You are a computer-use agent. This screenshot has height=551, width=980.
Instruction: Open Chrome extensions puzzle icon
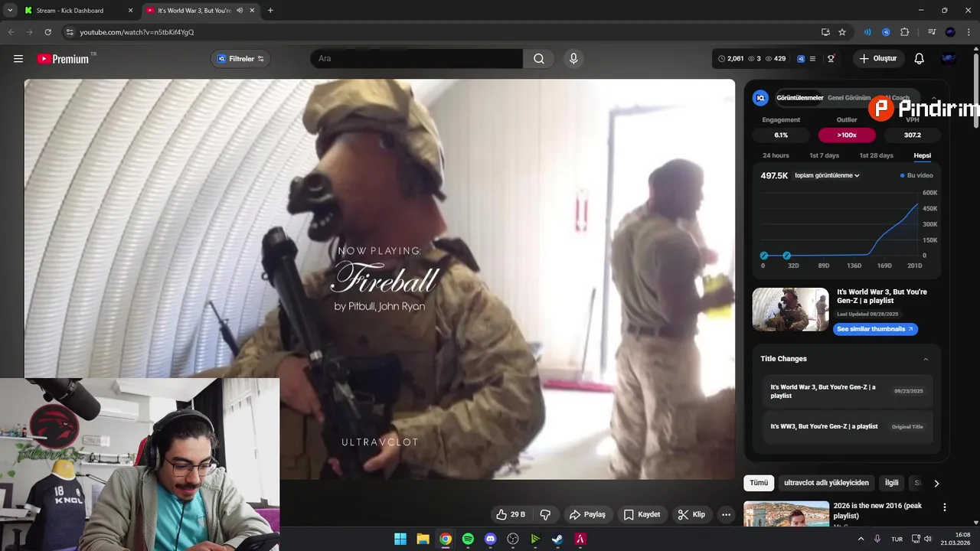click(904, 32)
